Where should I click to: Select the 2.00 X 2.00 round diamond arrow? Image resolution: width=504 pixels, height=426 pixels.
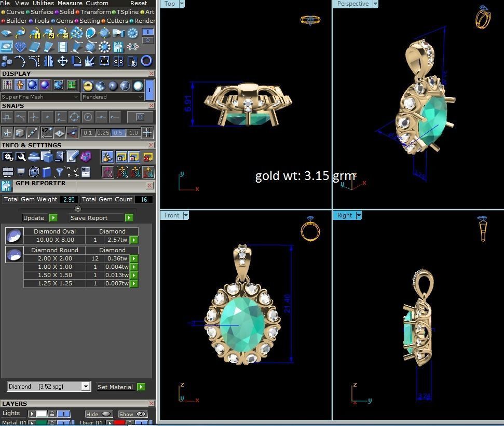click(x=134, y=258)
